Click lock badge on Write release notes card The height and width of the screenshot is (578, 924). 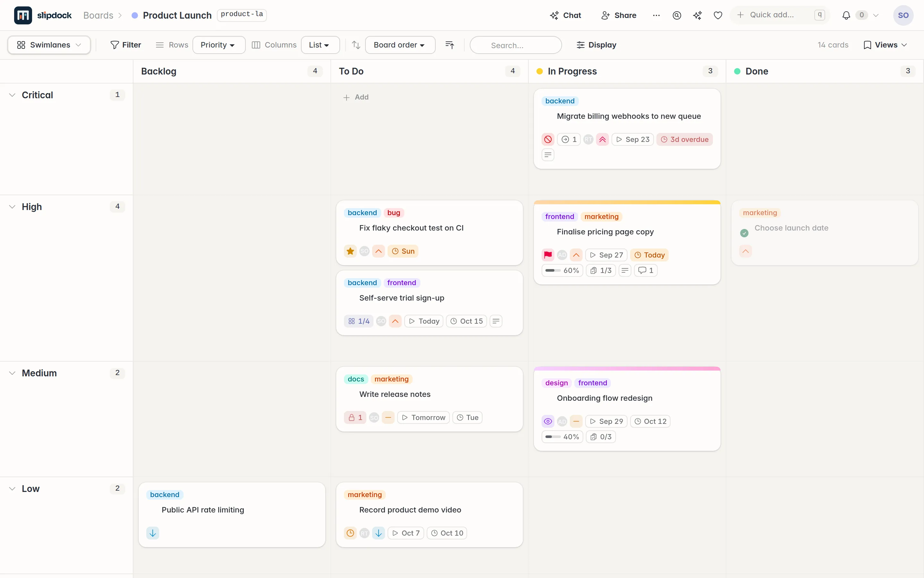[355, 417]
